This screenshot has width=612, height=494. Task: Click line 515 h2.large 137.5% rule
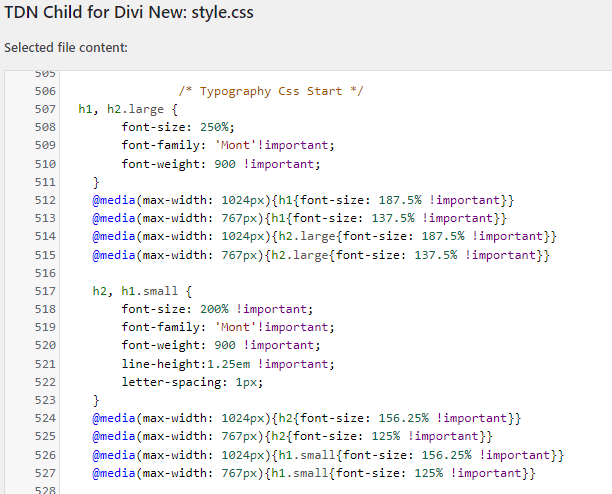[x=321, y=255]
